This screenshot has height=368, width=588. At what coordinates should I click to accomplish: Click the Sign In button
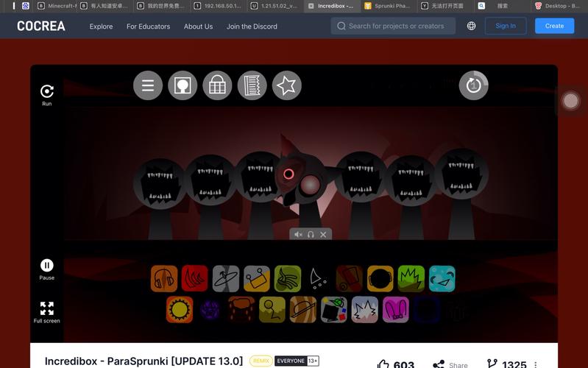coord(506,26)
